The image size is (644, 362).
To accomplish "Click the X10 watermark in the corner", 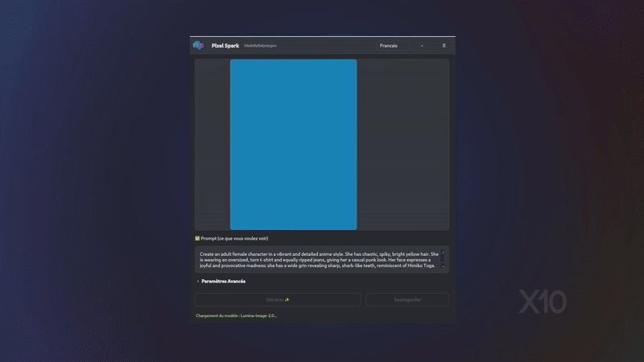I will 542,302.
